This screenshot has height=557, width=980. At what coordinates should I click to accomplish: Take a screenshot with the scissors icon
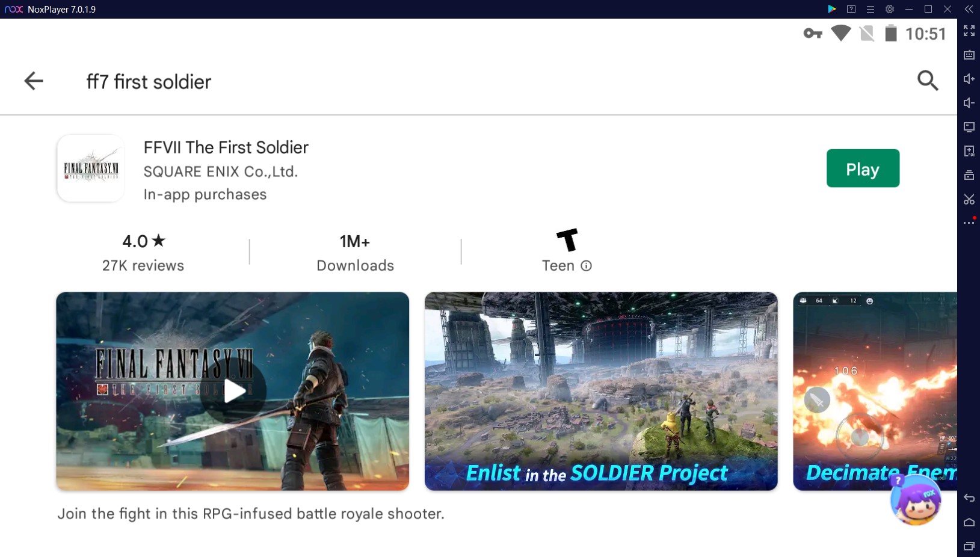[x=969, y=199]
